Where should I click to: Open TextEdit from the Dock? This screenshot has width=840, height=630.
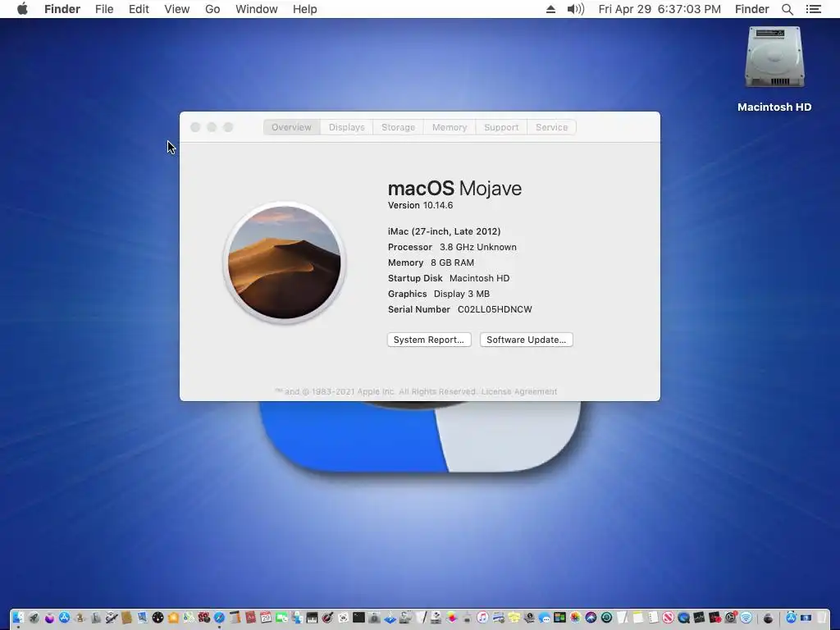(x=622, y=618)
